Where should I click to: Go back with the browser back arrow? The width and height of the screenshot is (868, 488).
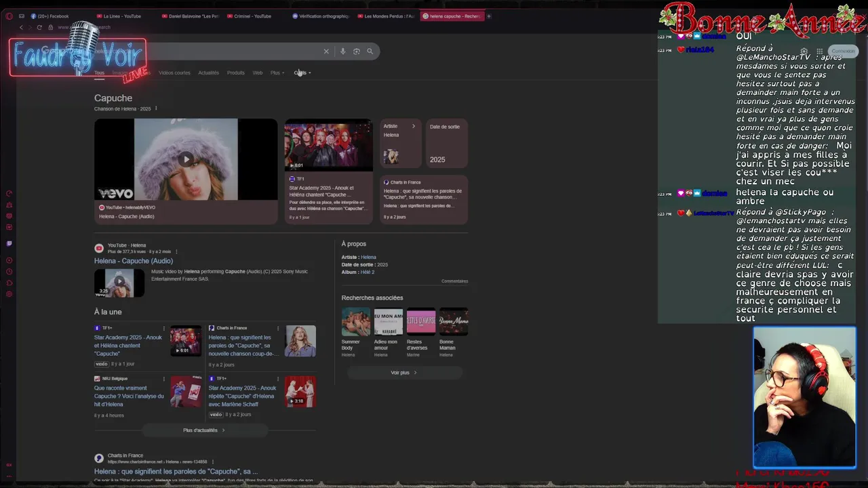point(21,27)
